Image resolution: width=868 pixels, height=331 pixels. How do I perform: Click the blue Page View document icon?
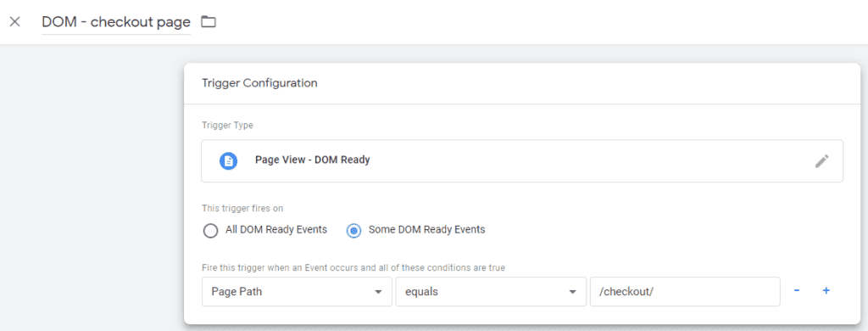pyautogui.click(x=228, y=160)
